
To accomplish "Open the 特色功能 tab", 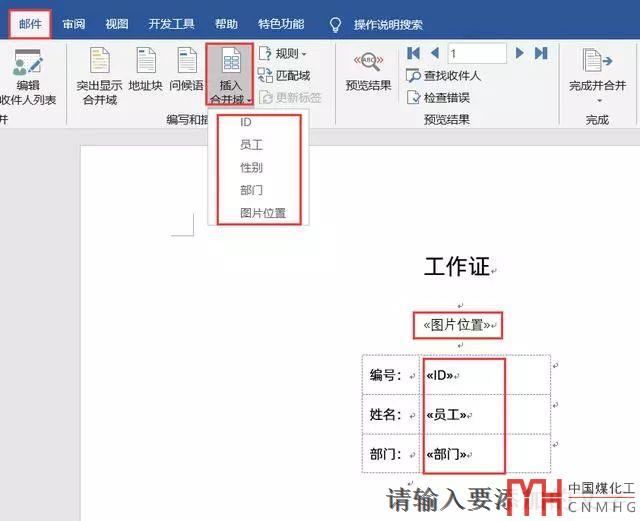I will (281, 24).
